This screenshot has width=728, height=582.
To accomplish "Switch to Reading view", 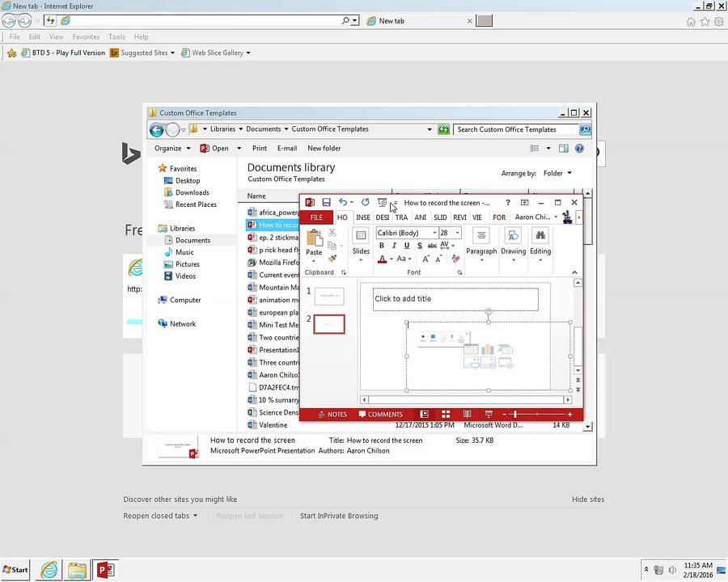I will [467, 414].
